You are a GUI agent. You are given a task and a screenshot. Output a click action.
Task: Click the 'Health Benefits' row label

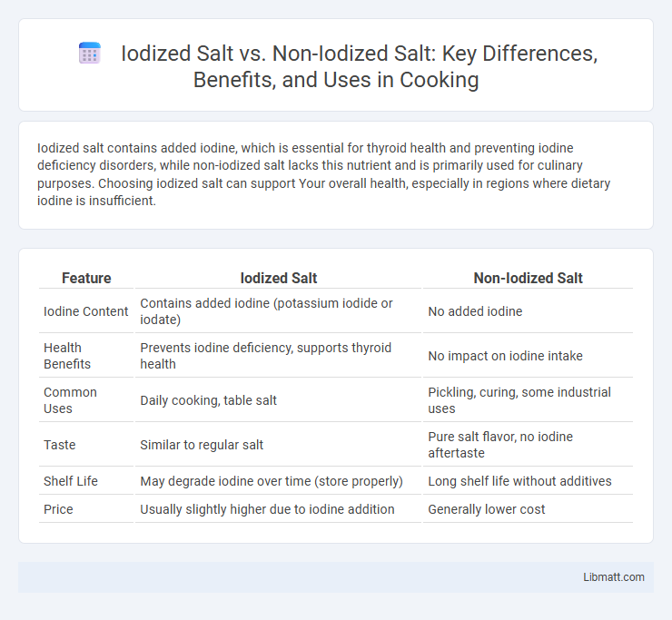[x=86, y=356]
